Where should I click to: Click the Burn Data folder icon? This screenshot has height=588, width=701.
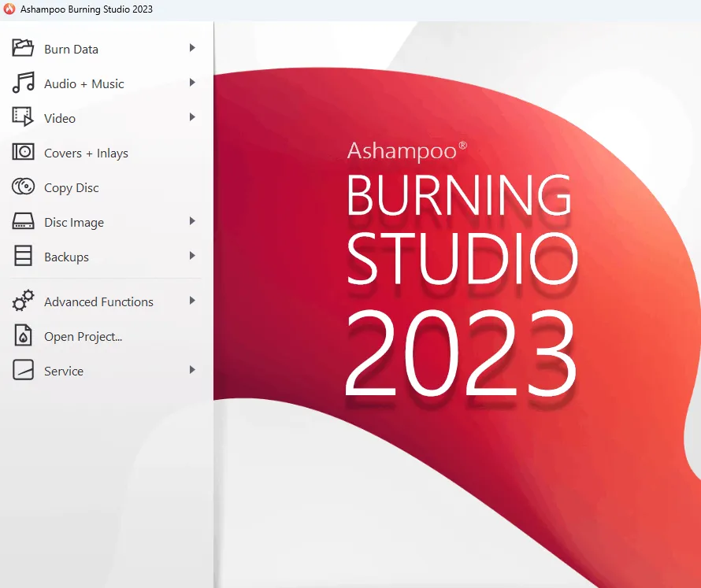pyautogui.click(x=23, y=49)
